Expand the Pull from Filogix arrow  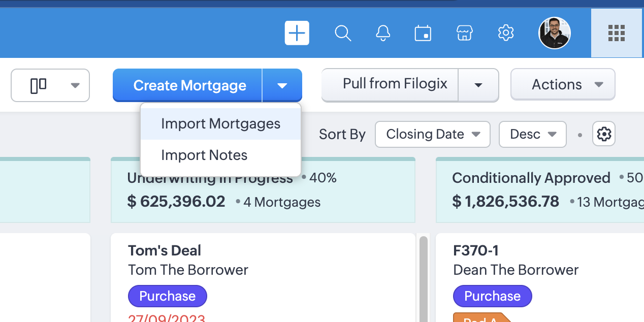pyautogui.click(x=478, y=85)
